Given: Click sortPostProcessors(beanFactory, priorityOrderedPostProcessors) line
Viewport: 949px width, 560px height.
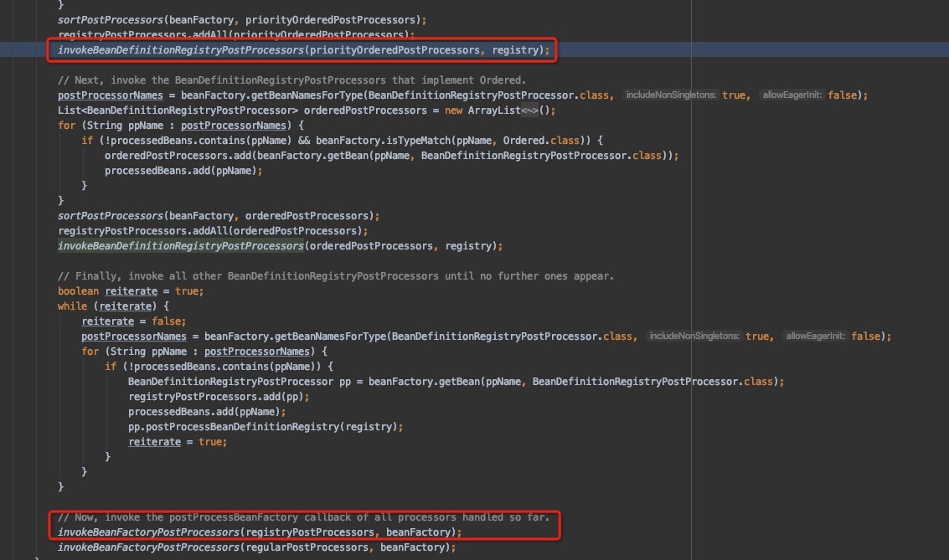Looking at the screenshot, I should point(242,20).
